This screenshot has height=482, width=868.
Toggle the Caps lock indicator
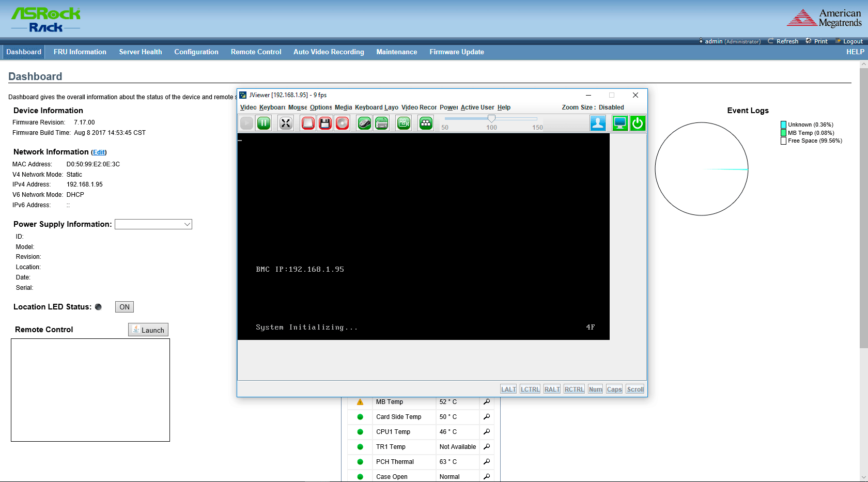[x=614, y=390]
